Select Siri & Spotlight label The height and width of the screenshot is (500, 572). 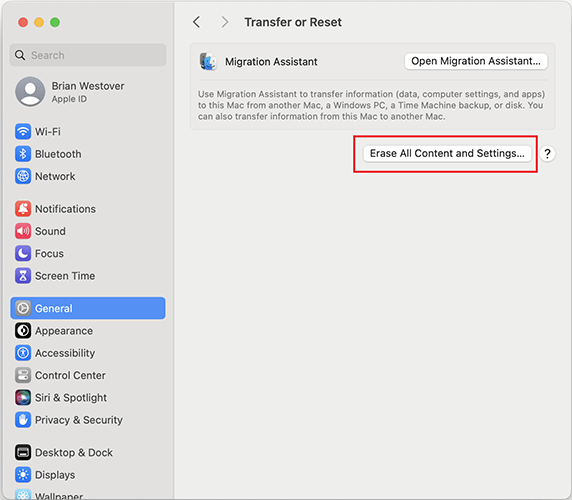(x=71, y=398)
